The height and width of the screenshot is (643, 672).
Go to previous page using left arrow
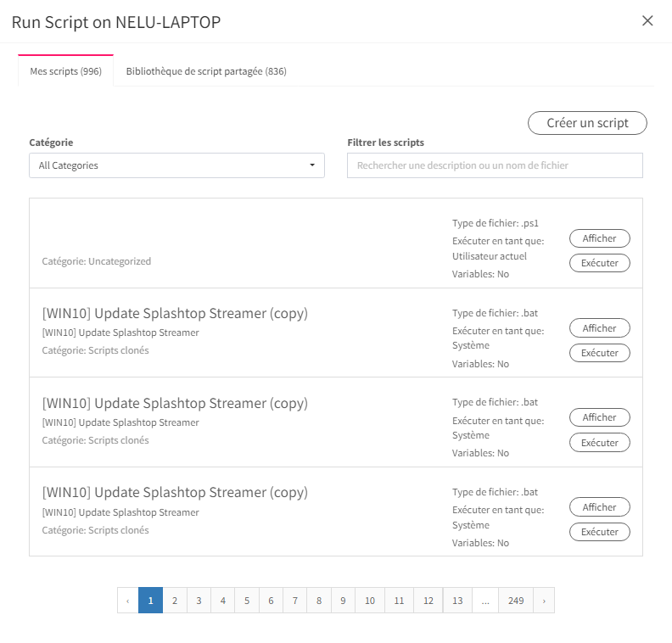coord(127,601)
